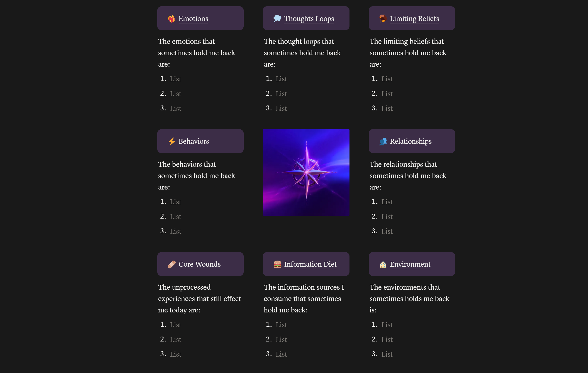Go to the Behaviors page
The width and height of the screenshot is (588, 373).
tap(194, 141)
